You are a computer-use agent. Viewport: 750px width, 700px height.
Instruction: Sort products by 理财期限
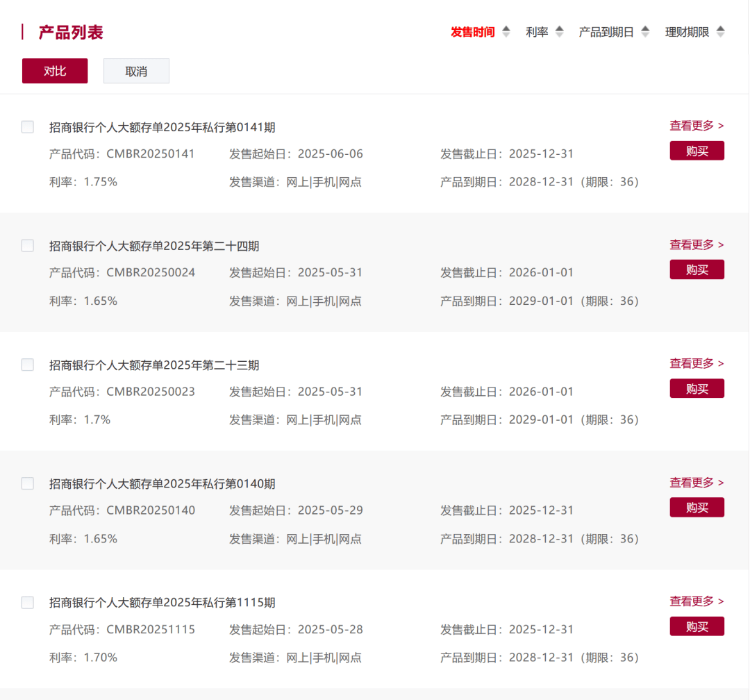click(x=687, y=32)
